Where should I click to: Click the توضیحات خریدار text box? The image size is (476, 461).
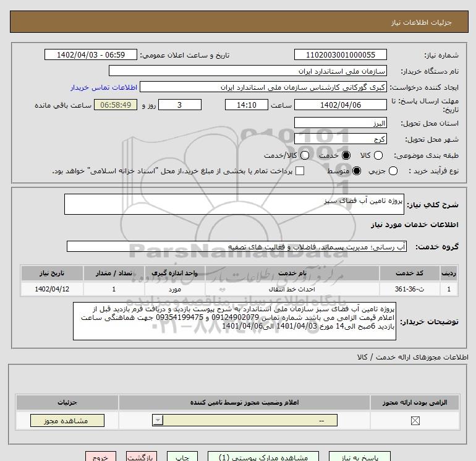234,321
